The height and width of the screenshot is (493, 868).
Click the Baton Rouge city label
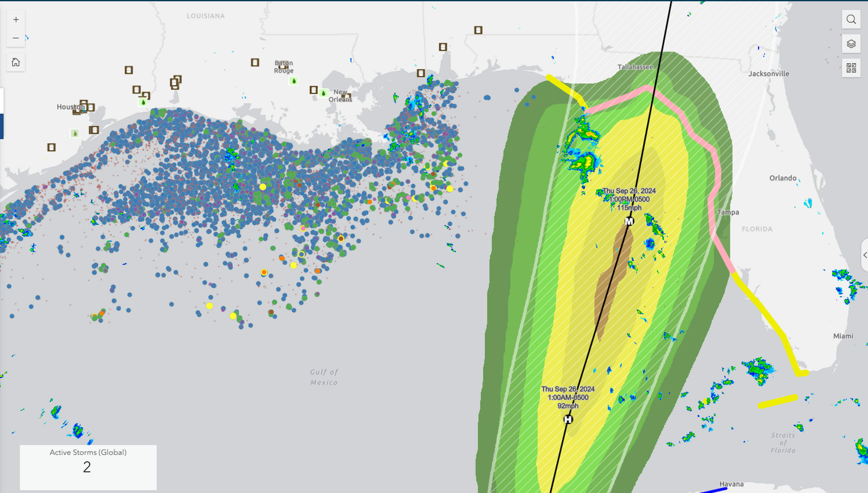click(284, 67)
